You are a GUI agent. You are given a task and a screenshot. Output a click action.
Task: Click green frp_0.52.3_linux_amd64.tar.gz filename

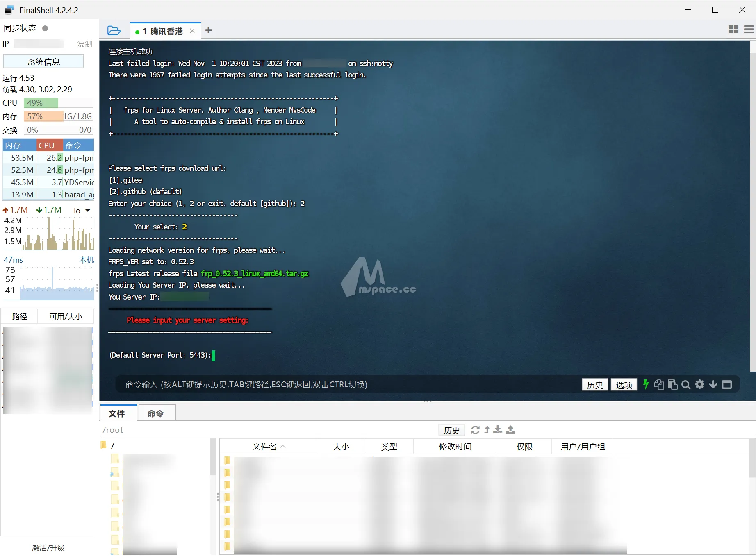point(255,273)
